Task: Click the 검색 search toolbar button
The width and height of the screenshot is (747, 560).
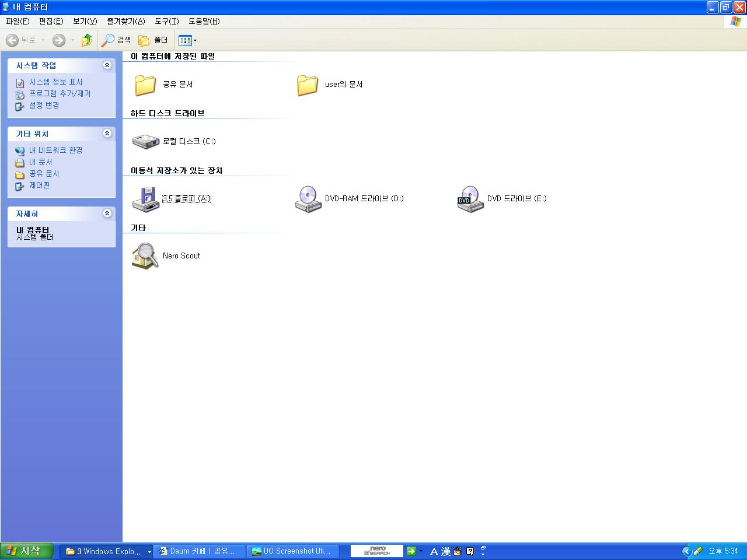Action: [x=116, y=40]
